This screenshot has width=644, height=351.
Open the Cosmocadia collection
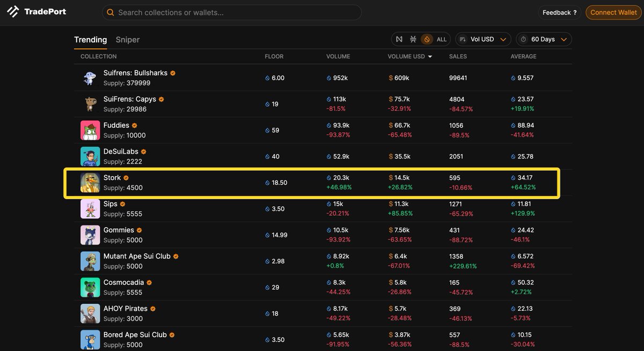tap(123, 283)
